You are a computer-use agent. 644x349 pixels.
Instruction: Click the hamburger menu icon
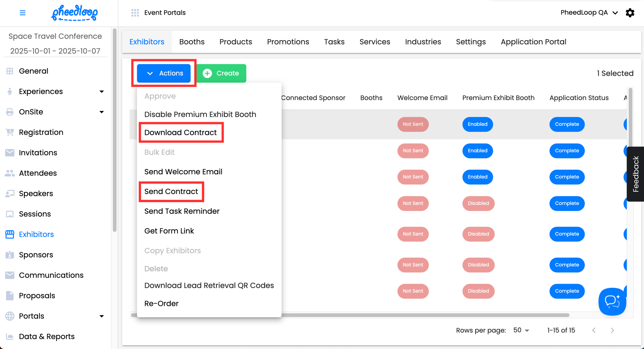click(23, 13)
